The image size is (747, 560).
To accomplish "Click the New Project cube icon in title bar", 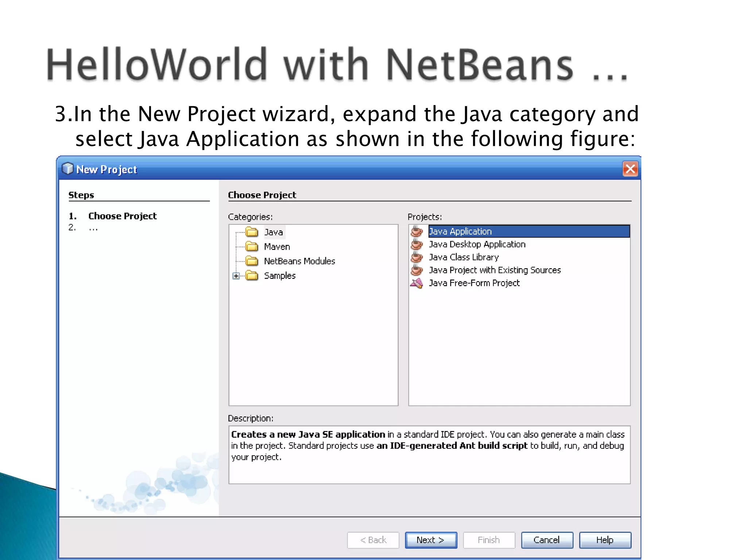I will 67,168.
